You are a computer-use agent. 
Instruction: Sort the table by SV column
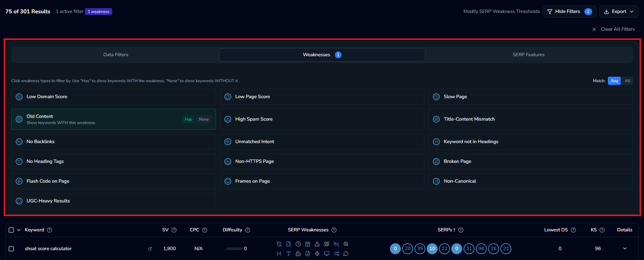click(x=165, y=230)
